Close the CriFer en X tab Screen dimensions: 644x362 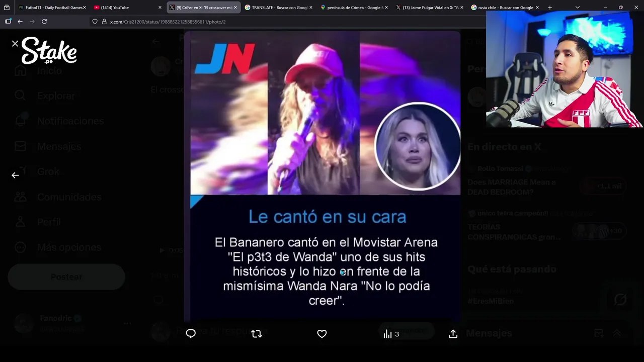[x=235, y=8]
